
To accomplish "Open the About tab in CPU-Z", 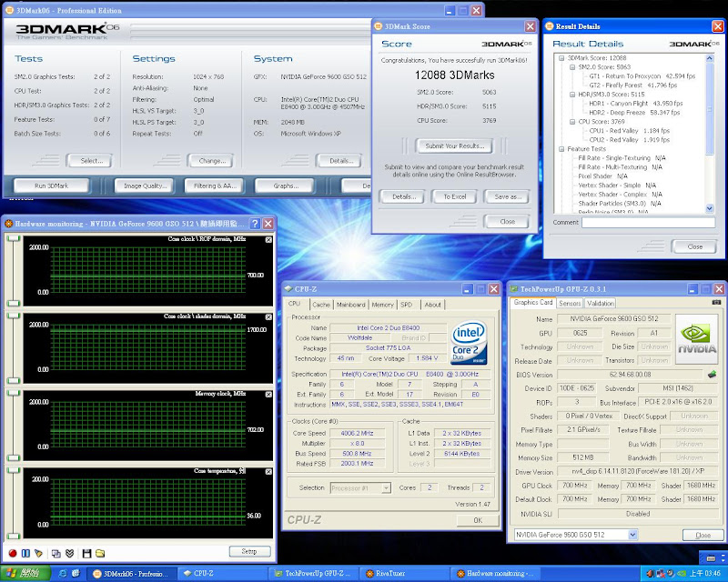I will click(x=433, y=305).
